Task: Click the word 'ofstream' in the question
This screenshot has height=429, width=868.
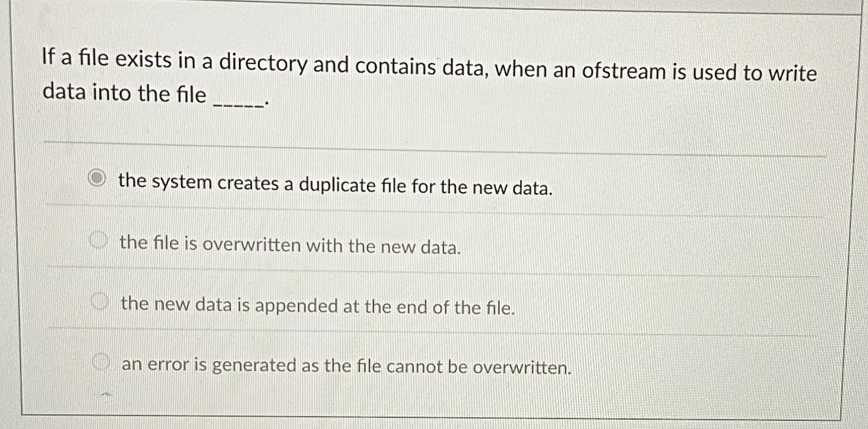Action: click(x=624, y=71)
